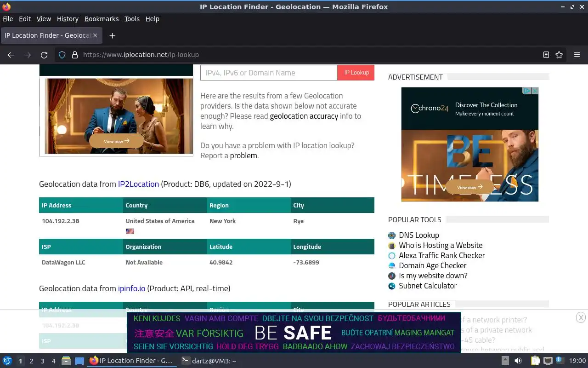This screenshot has height=368, width=588.
Task: Open the File menu
Action: click(x=8, y=19)
